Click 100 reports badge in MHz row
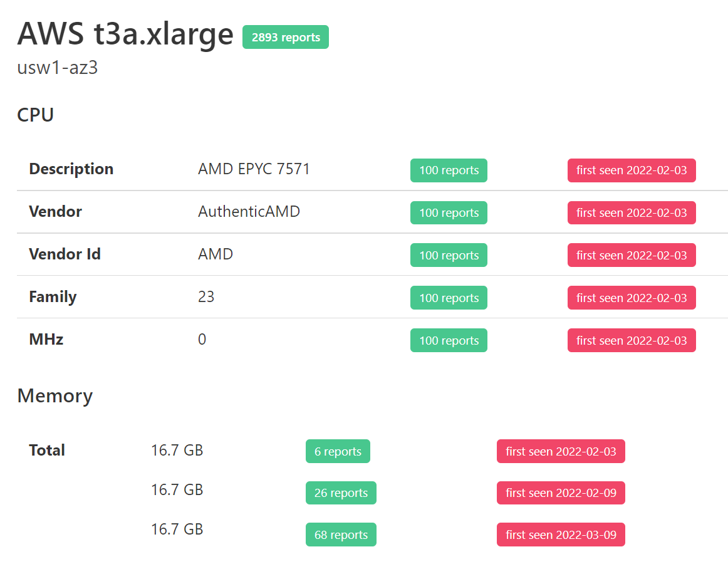This screenshot has height=569, width=728. pyautogui.click(x=449, y=341)
